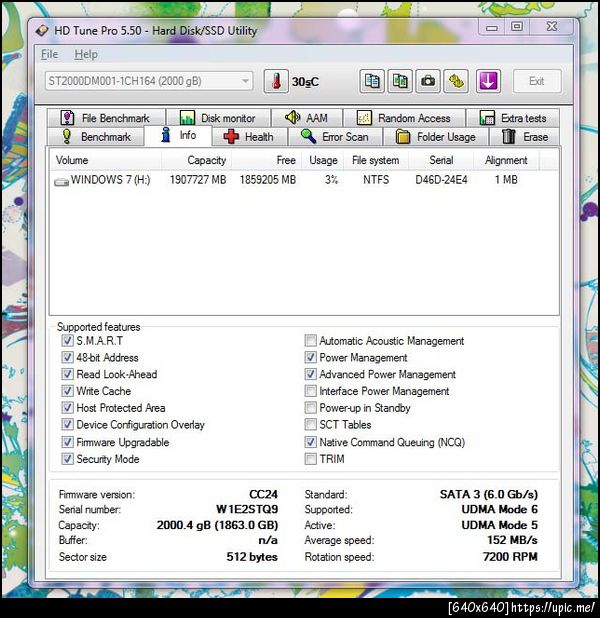Toggle the Power Management checkbox

point(311,357)
